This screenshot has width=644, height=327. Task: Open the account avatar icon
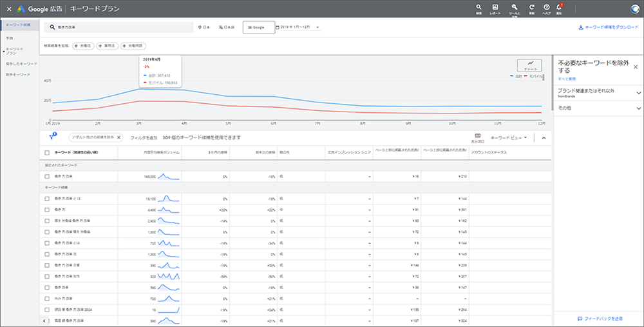click(635, 9)
